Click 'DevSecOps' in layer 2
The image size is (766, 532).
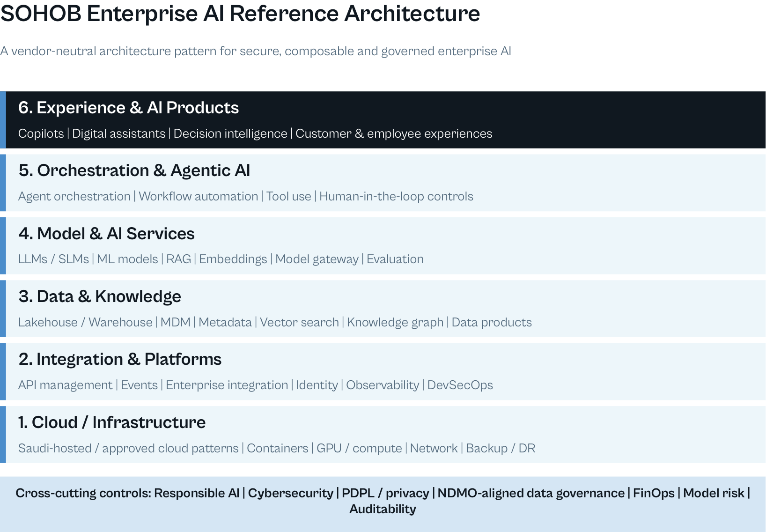click(x=460, y=385)
